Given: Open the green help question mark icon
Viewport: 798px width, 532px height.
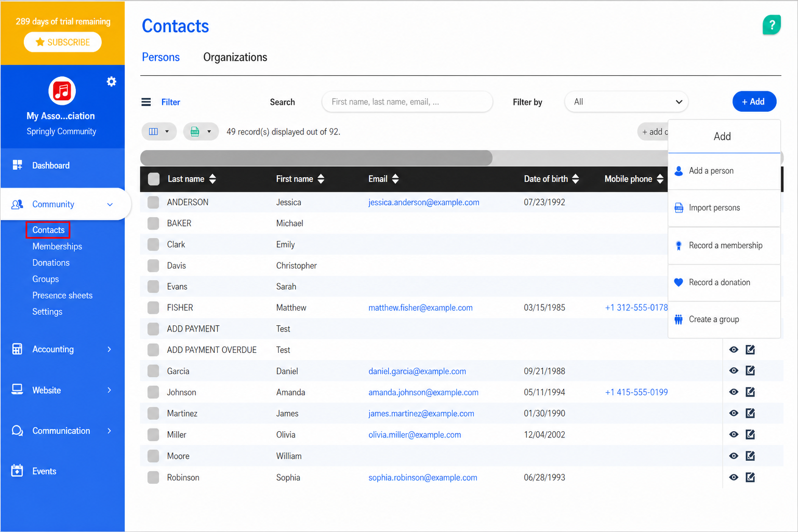Looking at the screenshot, I should (x=772, y=24).
